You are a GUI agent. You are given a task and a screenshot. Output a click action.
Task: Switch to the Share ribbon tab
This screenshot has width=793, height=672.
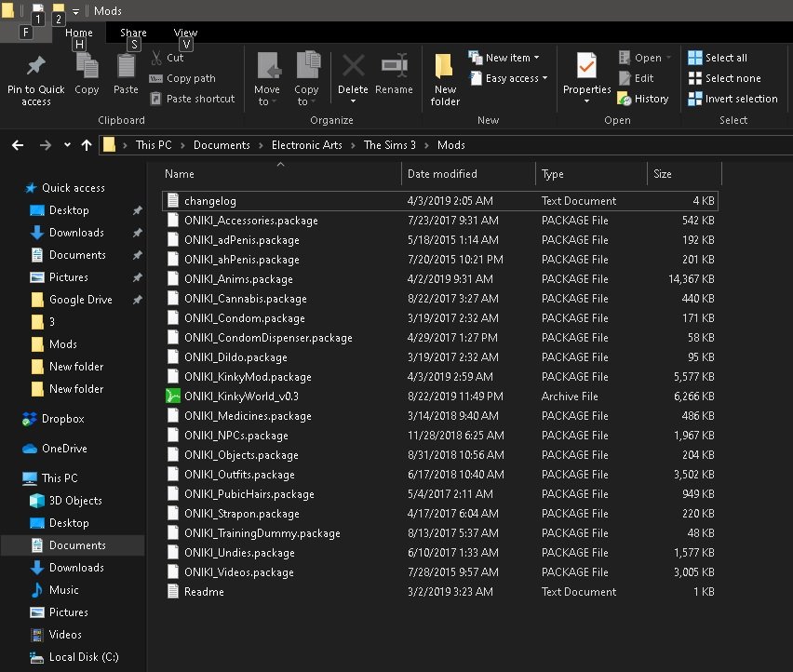click(133, 33)
